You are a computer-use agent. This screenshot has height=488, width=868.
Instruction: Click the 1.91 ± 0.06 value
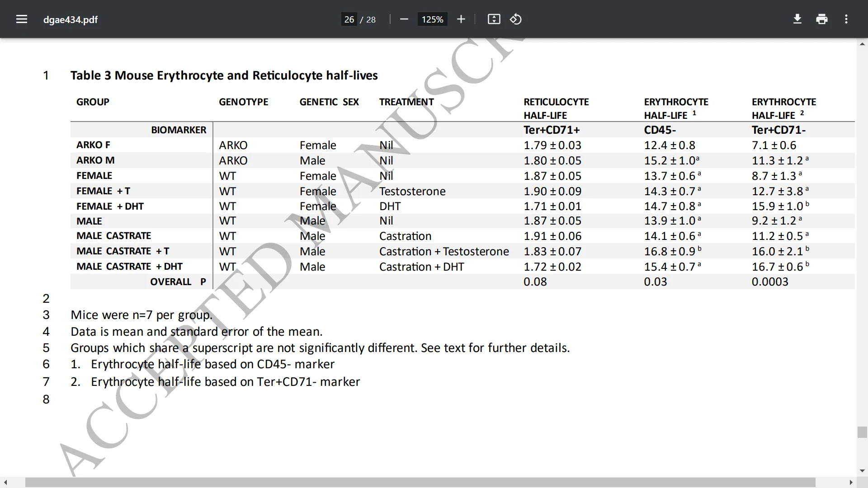tap(552, 236)
